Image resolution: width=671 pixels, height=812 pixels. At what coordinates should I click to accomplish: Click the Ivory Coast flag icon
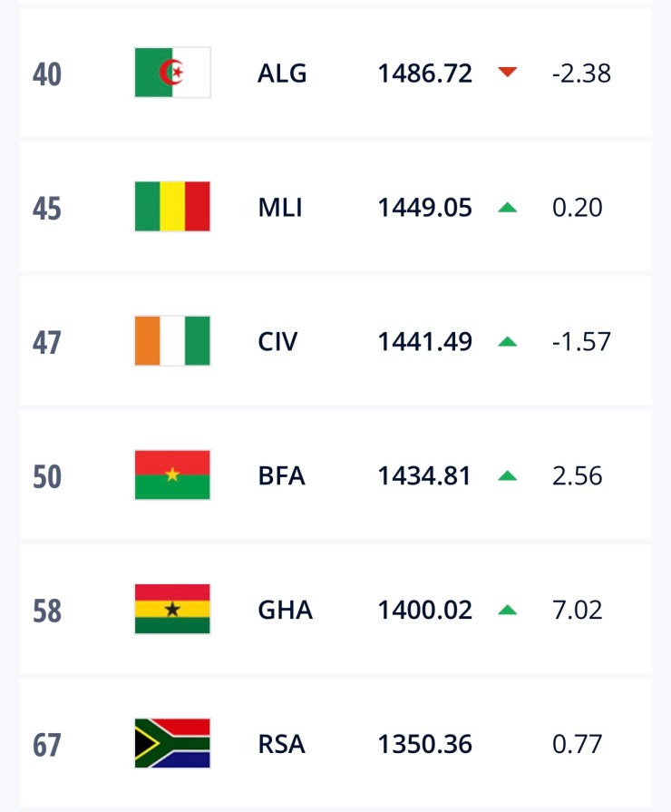click(x=172, y=341)
